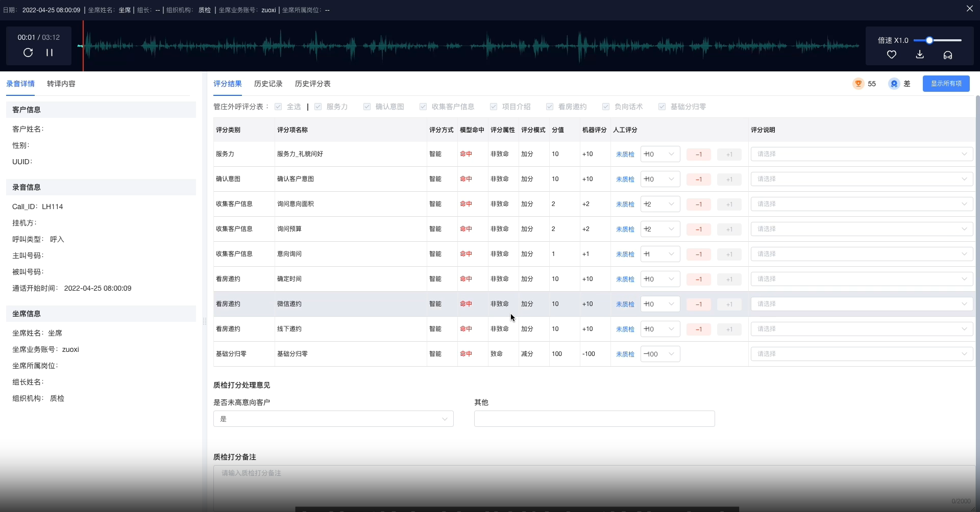
Task: Toggle the 全选 checkbox
Action: (x=278, y=107)
